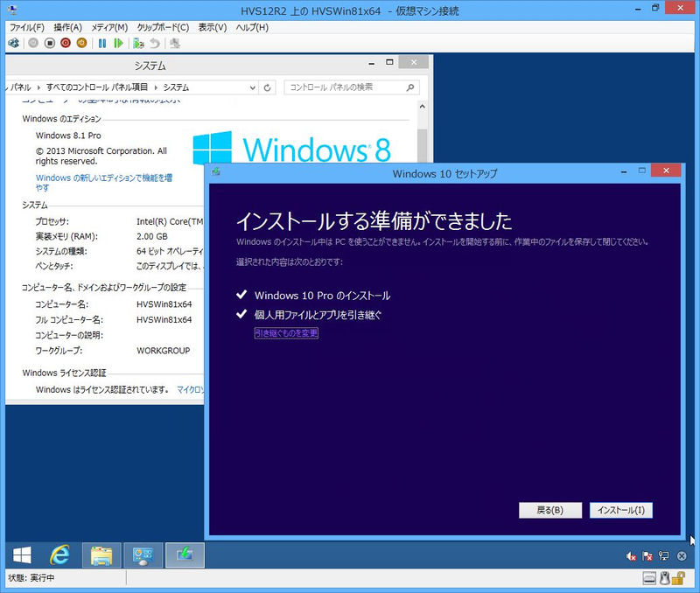The image size is (700, 593).
Task: Open the ヘルプ(H) menu
Action: pyautogui.click(x=252, y=27)
